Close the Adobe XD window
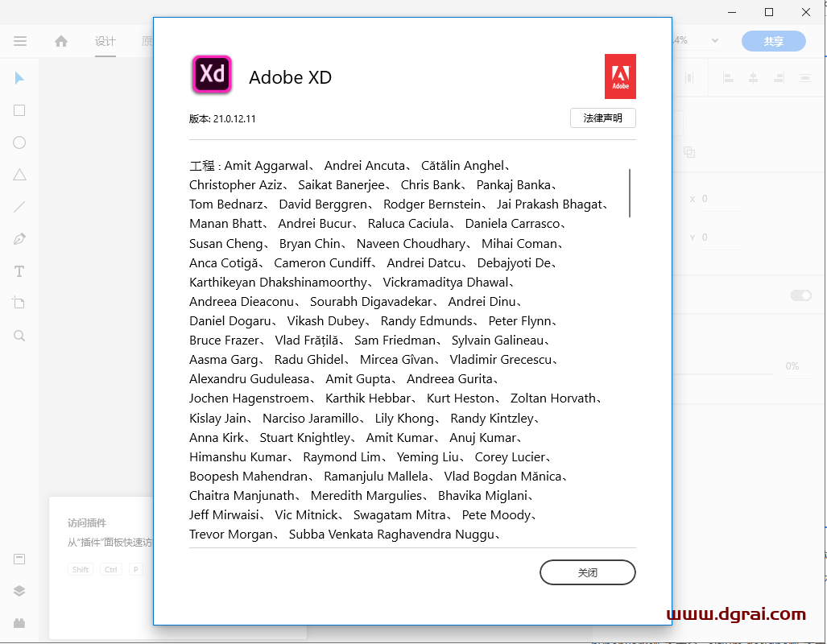This screenshot has height=644, width=827. [x=806, y=12]
